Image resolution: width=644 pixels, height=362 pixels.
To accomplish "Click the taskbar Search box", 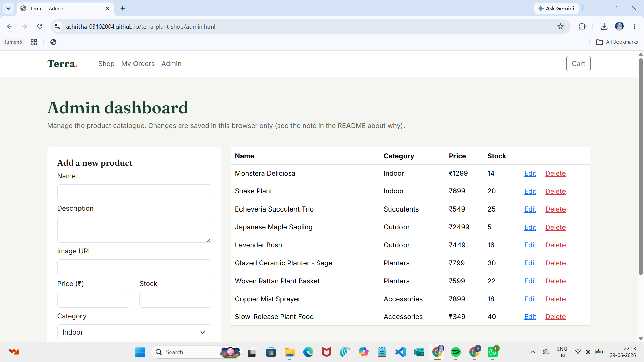I will (197, 352).
